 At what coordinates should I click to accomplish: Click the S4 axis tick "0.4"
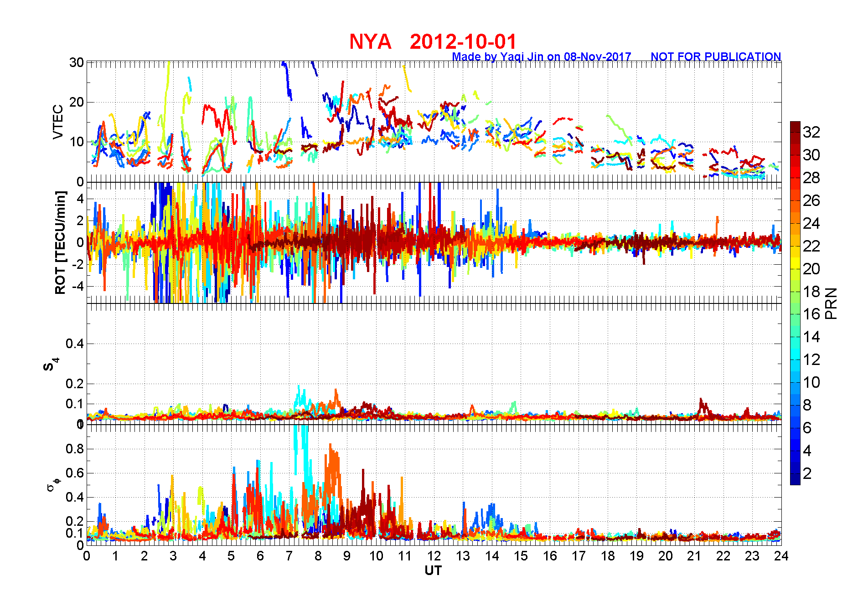(75, 344)
